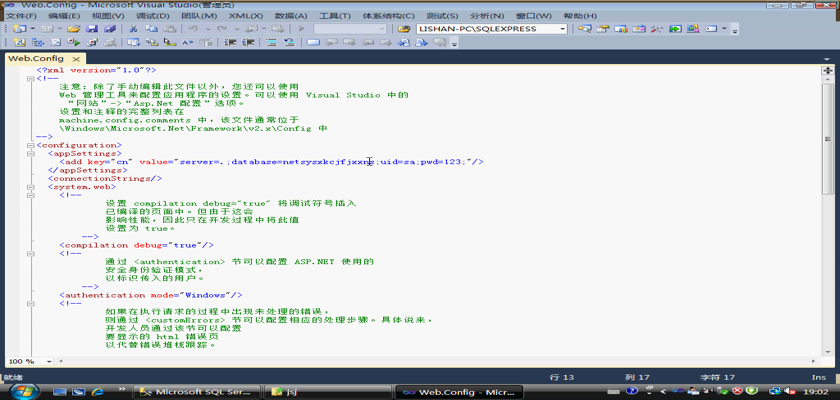Screen dimensions: 840x400
Task: Click the Uncomment selected lines icon
Action: click(x=289, y=42)
